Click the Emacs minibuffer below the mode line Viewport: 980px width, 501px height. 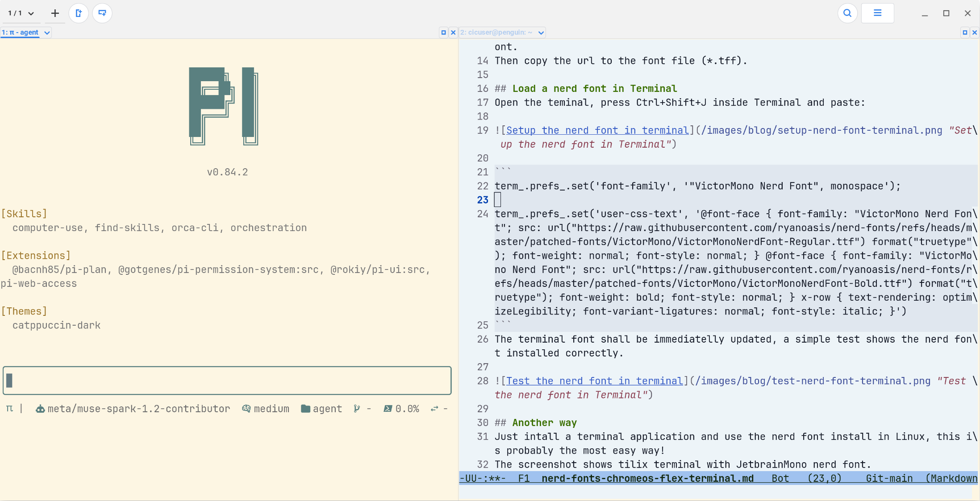(x=716, y=492)
